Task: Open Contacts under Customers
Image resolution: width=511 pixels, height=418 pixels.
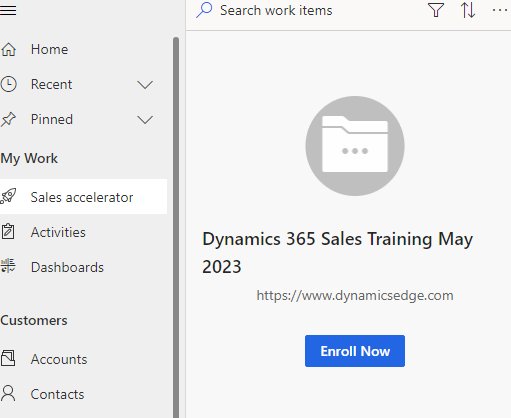Action: click(57, 394)
